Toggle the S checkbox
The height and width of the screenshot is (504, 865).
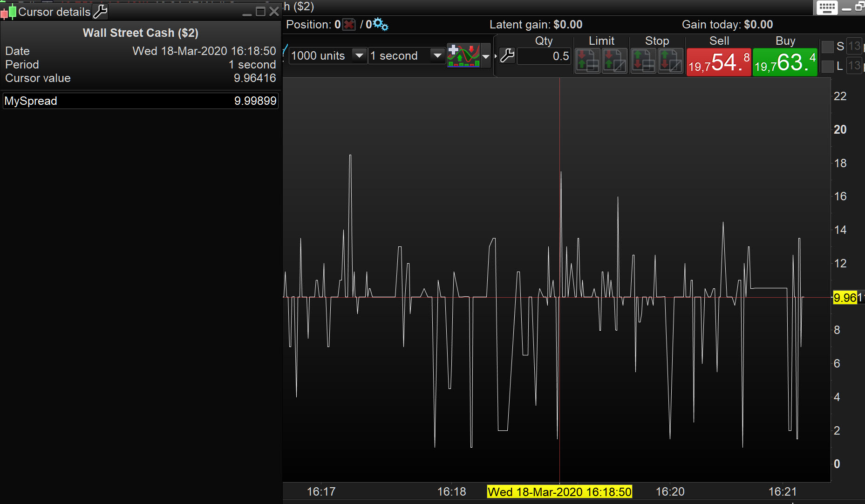[x=828, y=47]
